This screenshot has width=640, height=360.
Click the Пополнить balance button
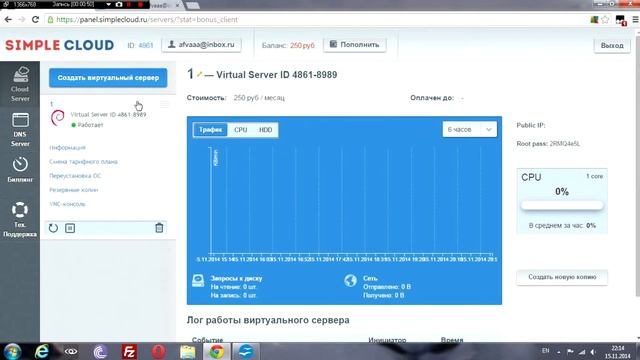click(x=355, y=44)
